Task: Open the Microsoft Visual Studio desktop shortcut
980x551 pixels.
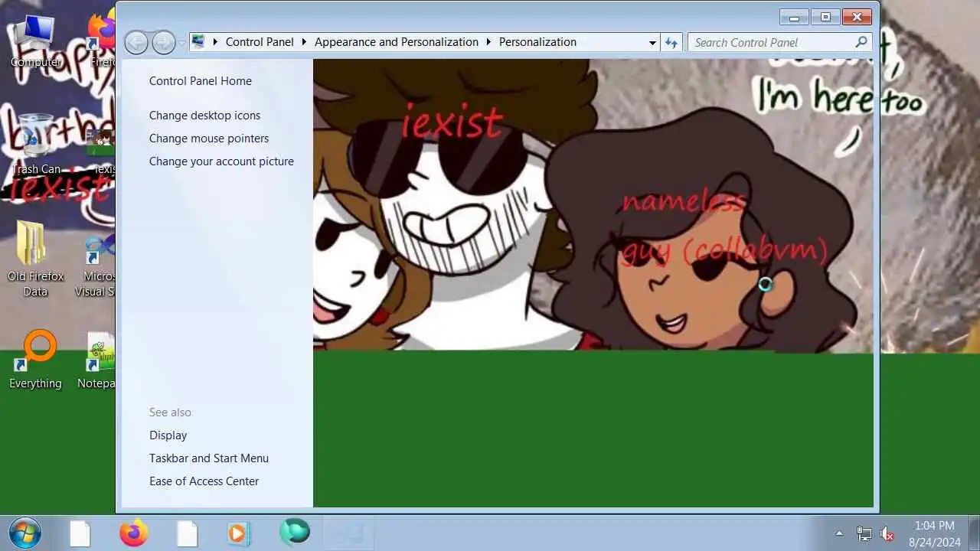Action: 96,264
